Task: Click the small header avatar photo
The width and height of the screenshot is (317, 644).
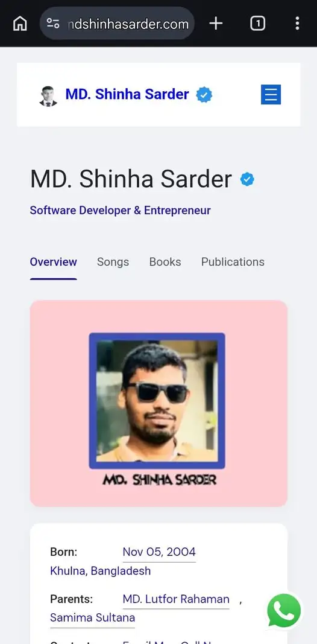Action: click(48, 96)
